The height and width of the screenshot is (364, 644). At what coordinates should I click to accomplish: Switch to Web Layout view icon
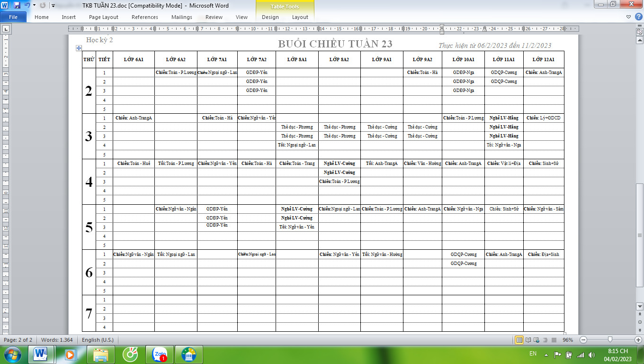coord(536,340)
